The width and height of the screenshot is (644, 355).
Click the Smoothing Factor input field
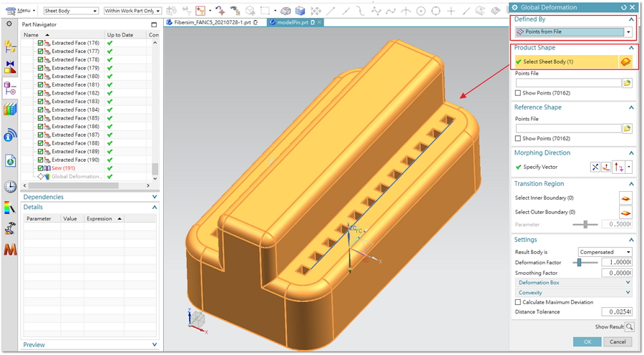[617, 273]
